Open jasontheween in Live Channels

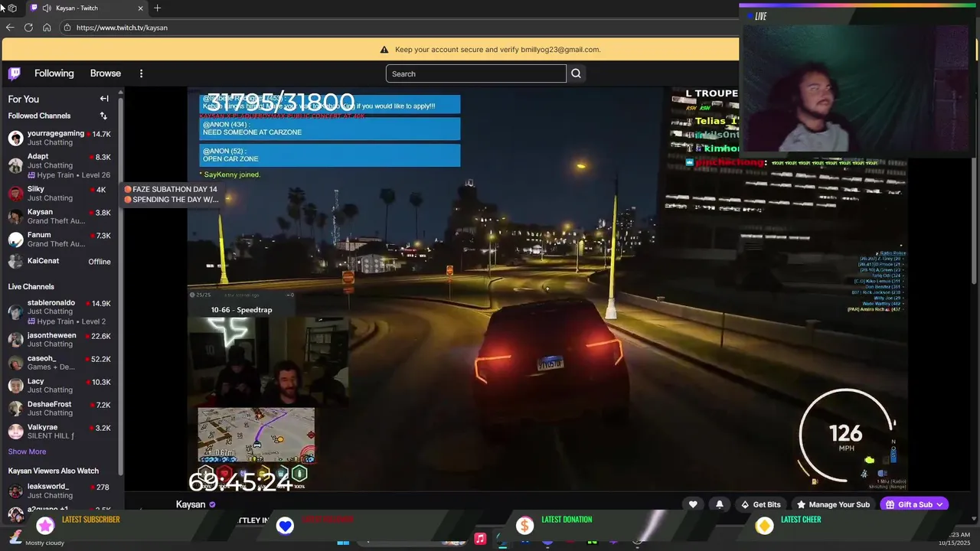pyautogui.click(x=60, y=339)
